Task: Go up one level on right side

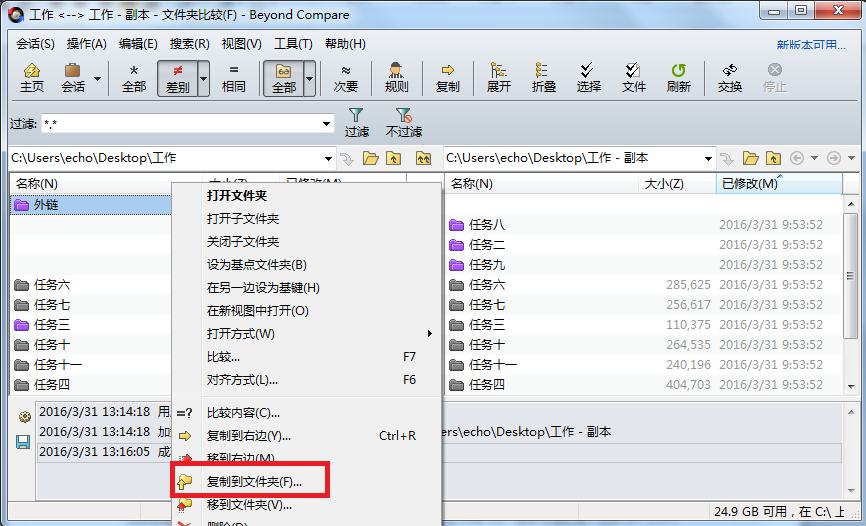Action: tap(773, 159)
